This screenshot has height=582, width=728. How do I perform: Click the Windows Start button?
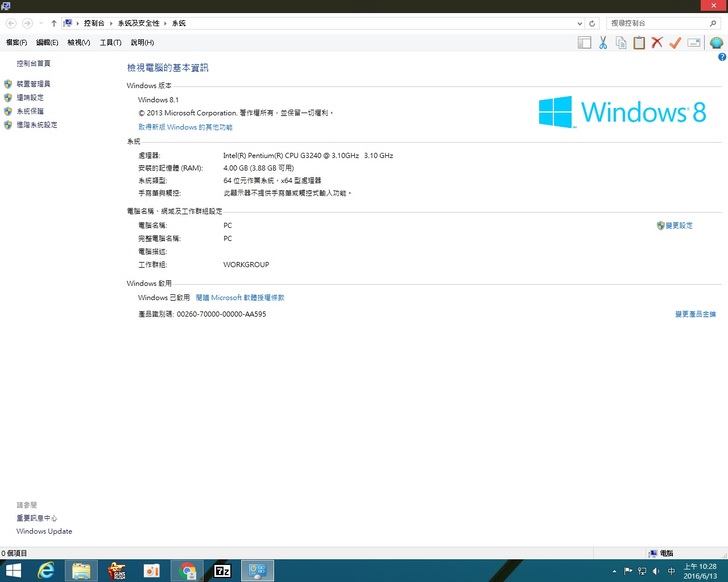pyautogui.click(x=14, y=570)
